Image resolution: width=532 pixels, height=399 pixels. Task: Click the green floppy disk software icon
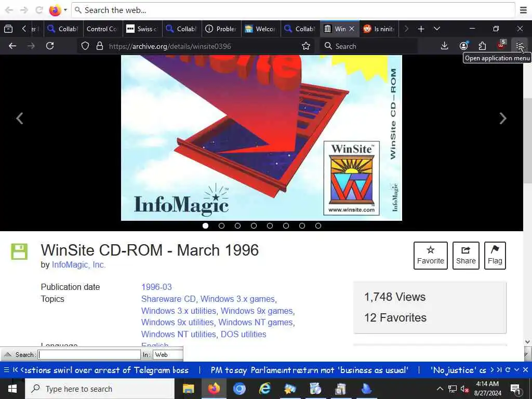[x=19, y=251]
